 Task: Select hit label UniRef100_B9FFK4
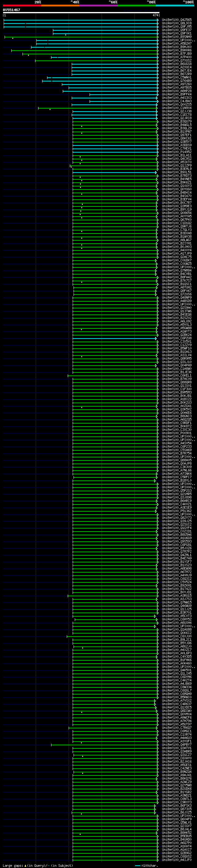pyautogui.click(x=177, y=94)
